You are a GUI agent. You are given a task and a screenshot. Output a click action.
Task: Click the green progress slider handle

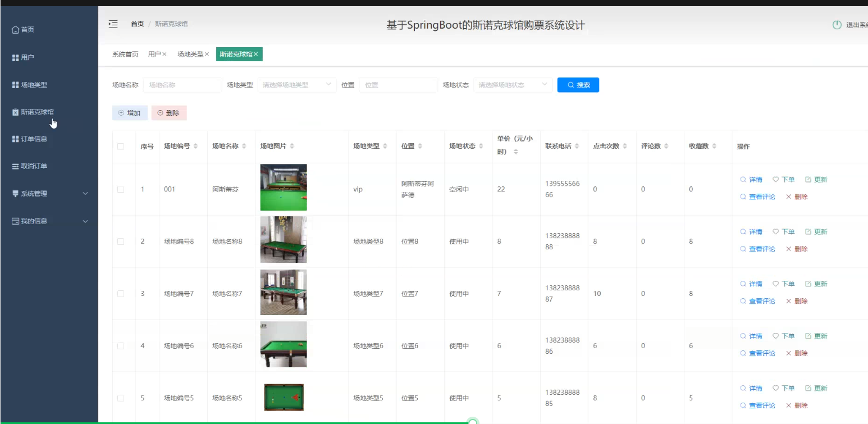tap(473, 421)
